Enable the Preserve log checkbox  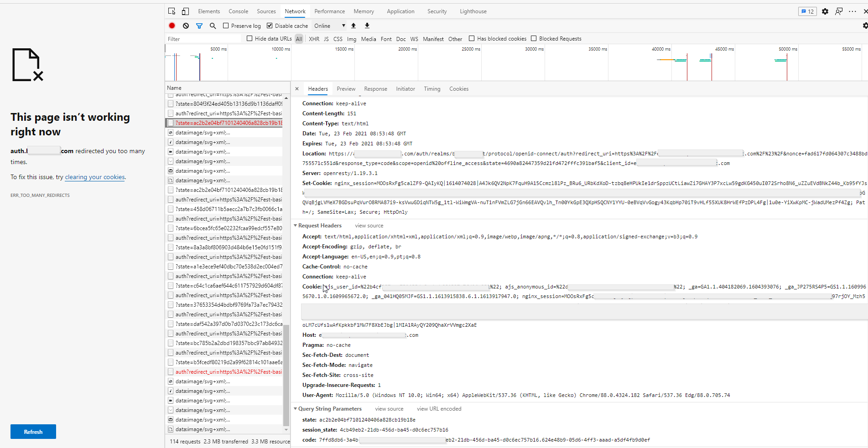[225, 26]
